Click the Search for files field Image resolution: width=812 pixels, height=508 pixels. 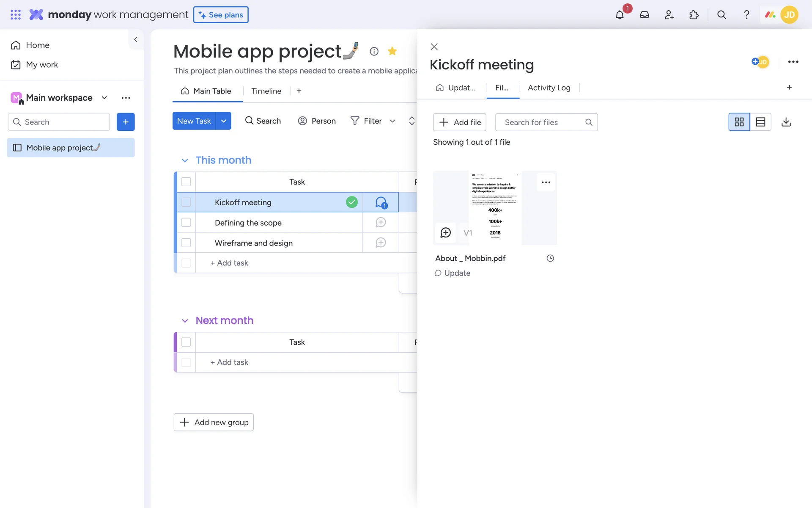pyautogui.click(x=541, y=122)
